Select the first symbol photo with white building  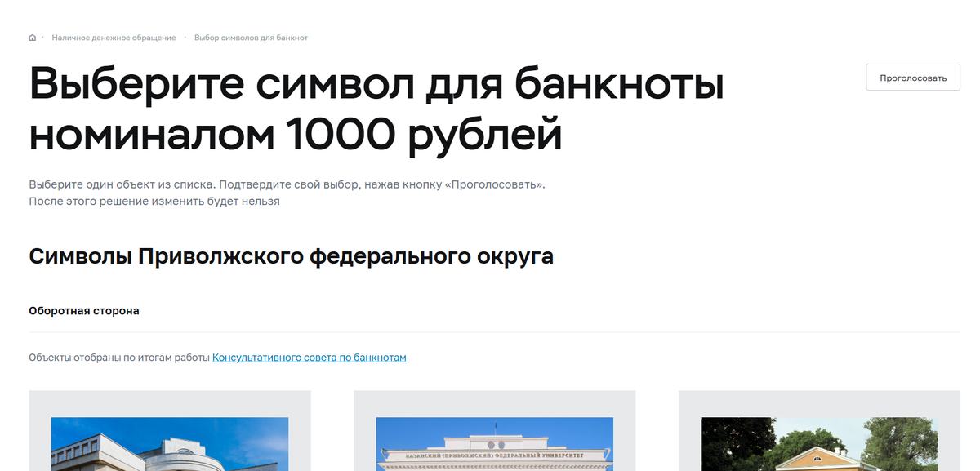point(169,445)
